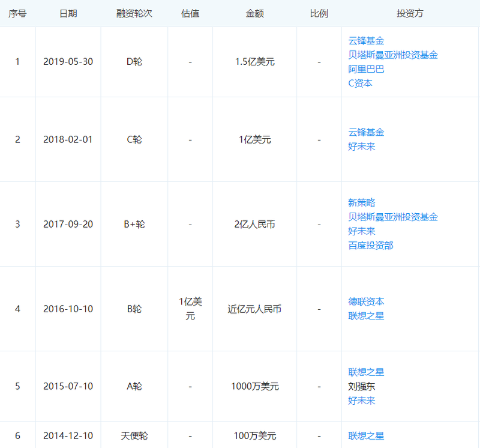Click the 百度投资部 investor link
Screen dimensions: 480x448
click(x=370, y=246)
